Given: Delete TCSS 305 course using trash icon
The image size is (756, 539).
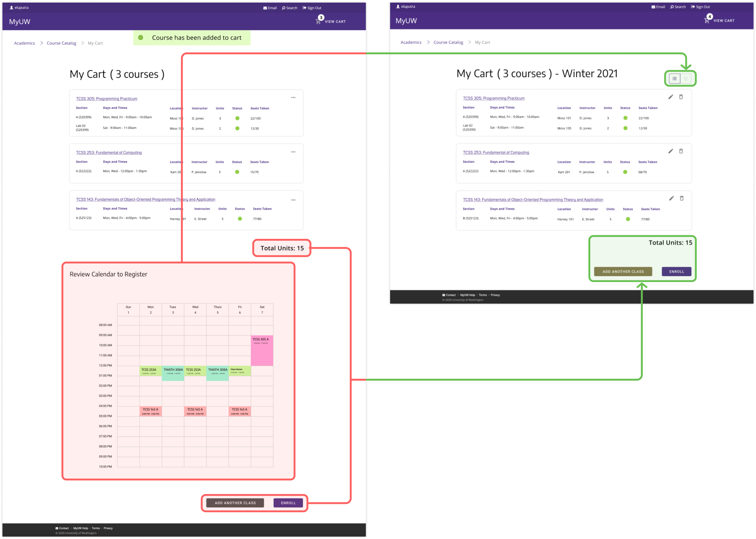Looking at the screenshot, I should (681, 97).
